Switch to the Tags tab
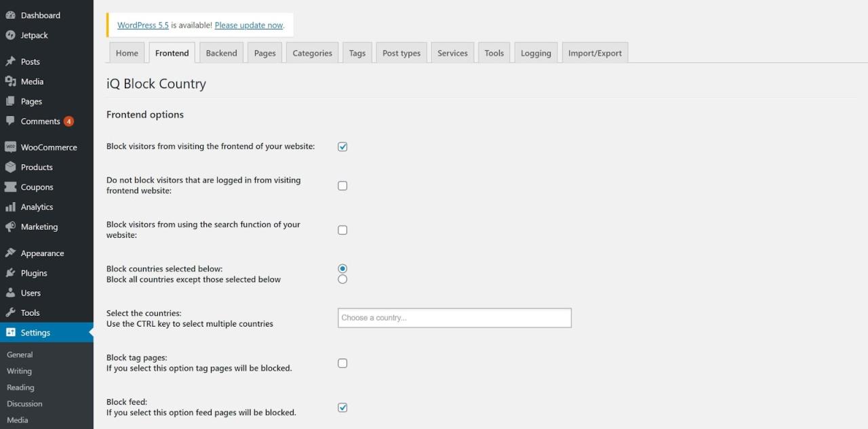This screenshot has height=429, width=868. [357, 53]
